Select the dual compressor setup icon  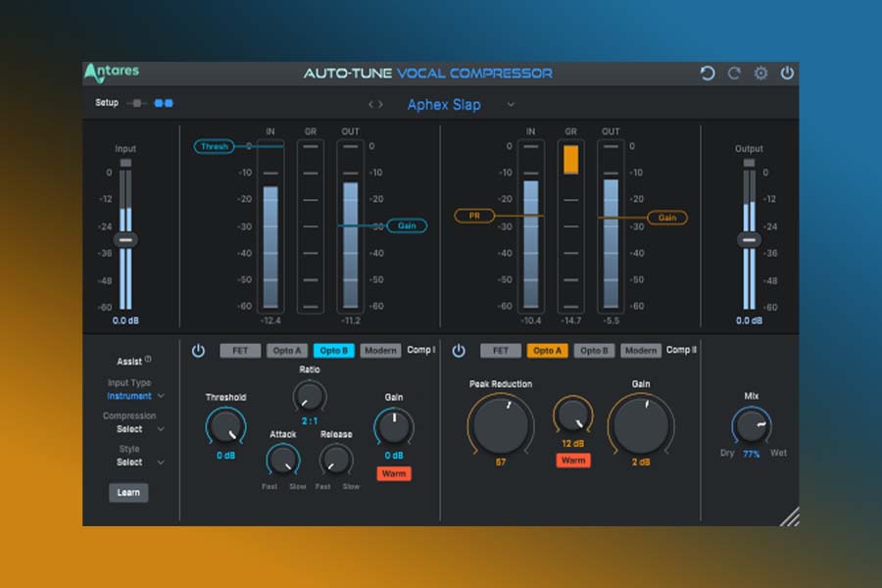pos(164,103)
